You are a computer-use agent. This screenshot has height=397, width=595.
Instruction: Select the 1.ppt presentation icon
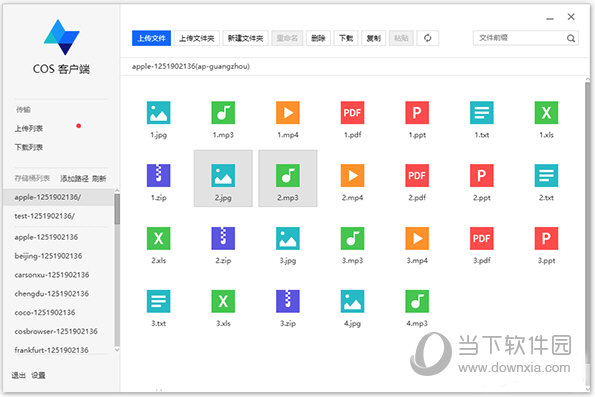(417, 113)
